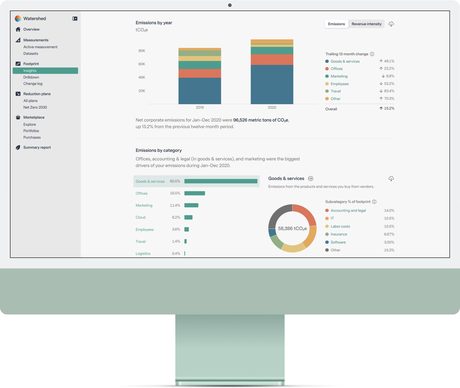
Task: Open All plans in sidebar
Action: point(30,101)
